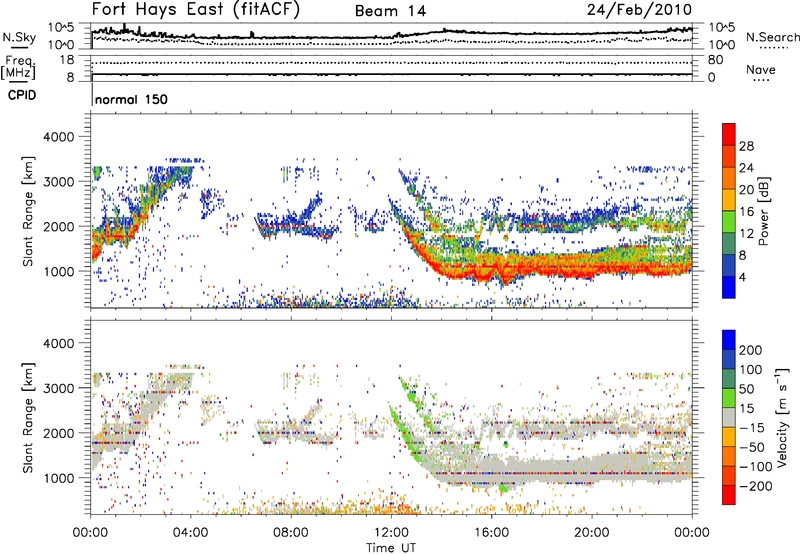Click the "1000" tick on the power panel
Screen dimensions: 800x554
click(x=58, y=271)
